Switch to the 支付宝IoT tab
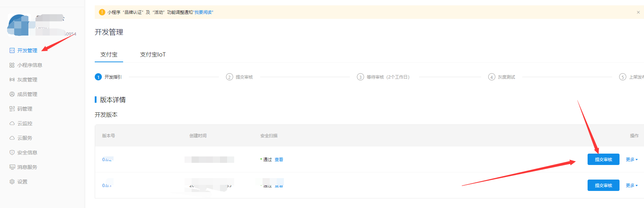 (153, 54)
